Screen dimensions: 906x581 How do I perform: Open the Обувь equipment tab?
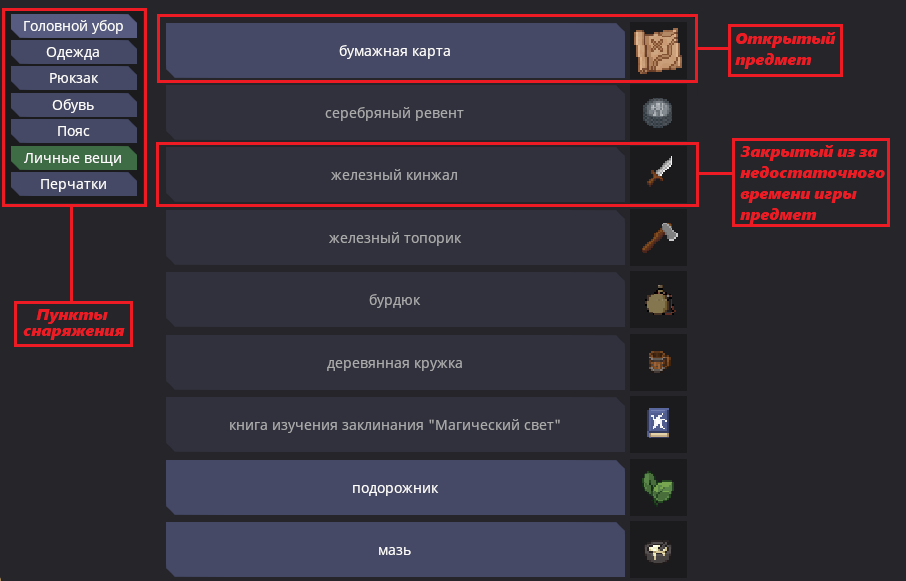pyautogui.click(x=73, y=105)
